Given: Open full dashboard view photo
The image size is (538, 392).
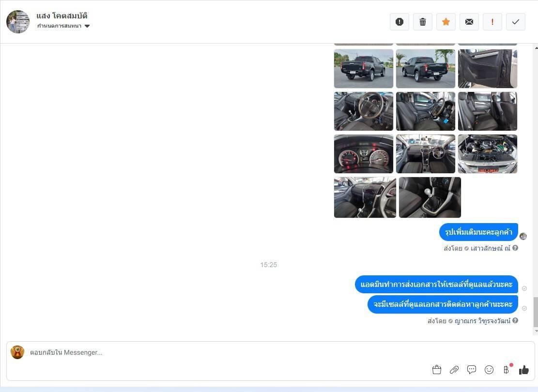Looking at the screenshot, I should [x=426, y=154].
